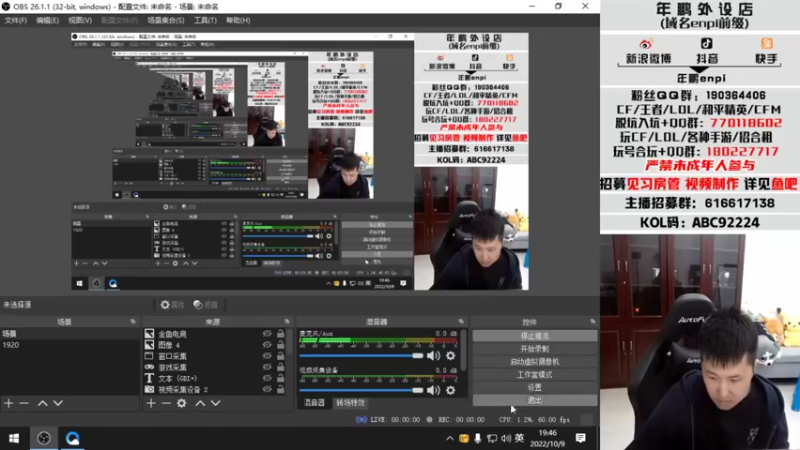
Task: Lock the 视频采集设备 2 source
Action: pos(281,389)
